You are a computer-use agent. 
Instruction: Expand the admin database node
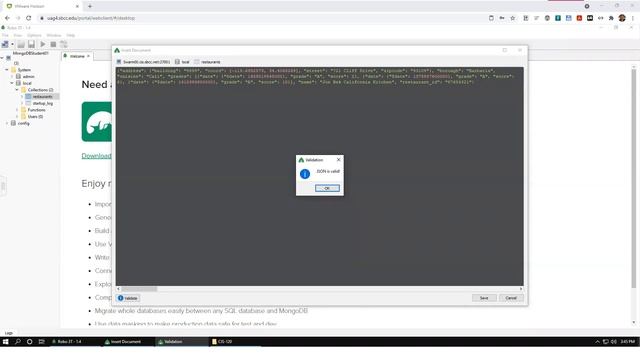pyautogui.click(x=12, y=76)
